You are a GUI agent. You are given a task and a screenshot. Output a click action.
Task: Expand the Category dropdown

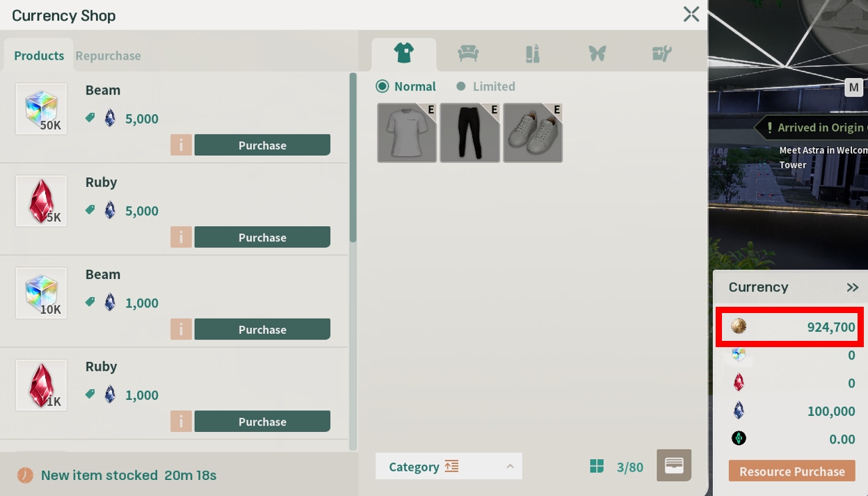[510, 466]
